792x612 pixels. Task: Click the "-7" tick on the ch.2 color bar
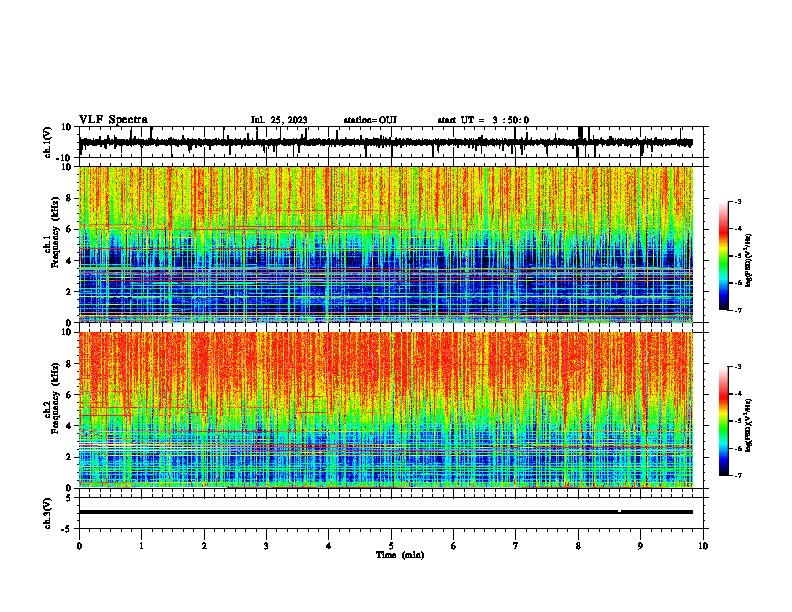[737, 476]
